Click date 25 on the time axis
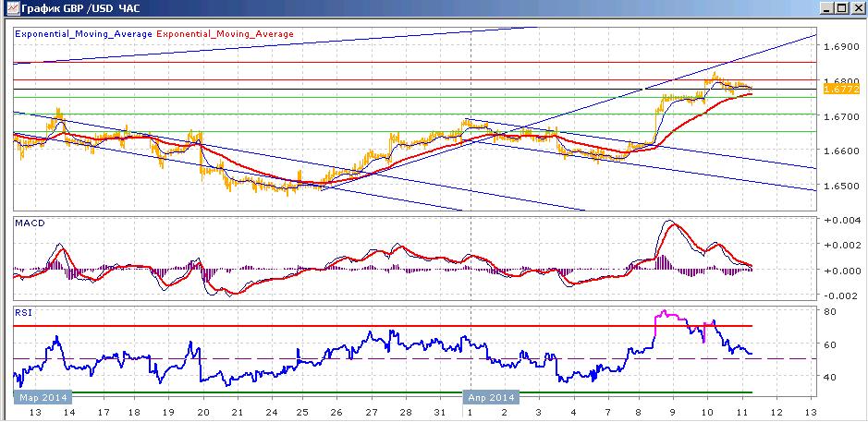This screenshot has width=868, height=422. coord(303,413)
